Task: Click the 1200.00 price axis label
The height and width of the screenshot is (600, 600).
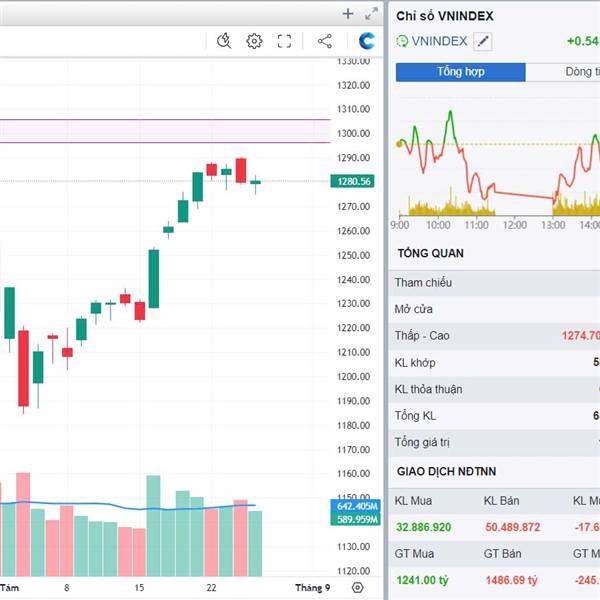Action: (354, 377)
